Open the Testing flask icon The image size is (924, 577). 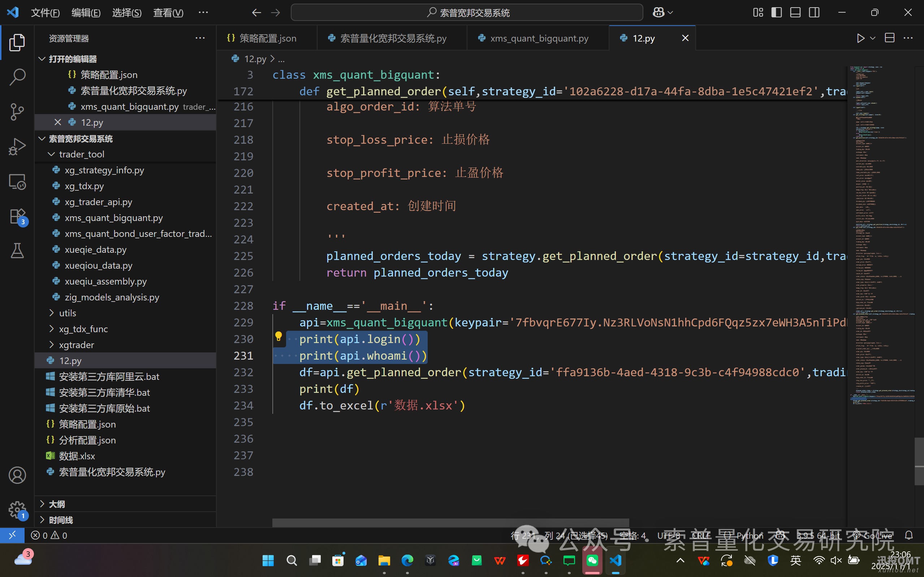point(17,251)
